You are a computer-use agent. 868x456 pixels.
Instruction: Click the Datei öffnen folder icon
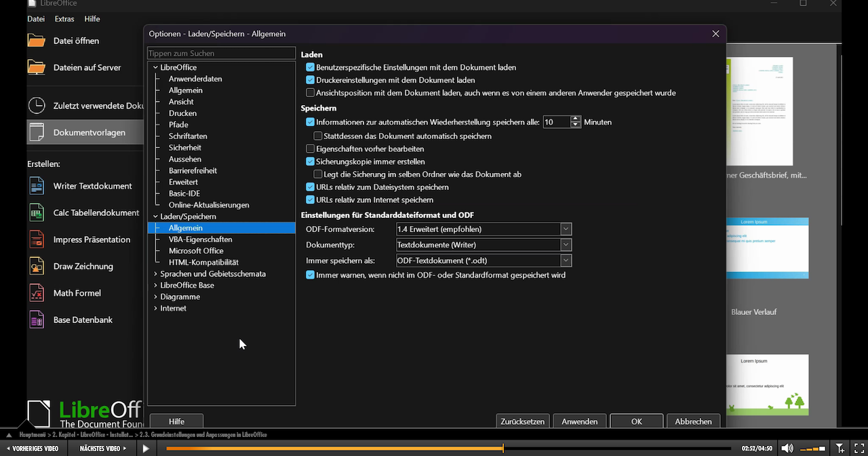tap(36, 40)
